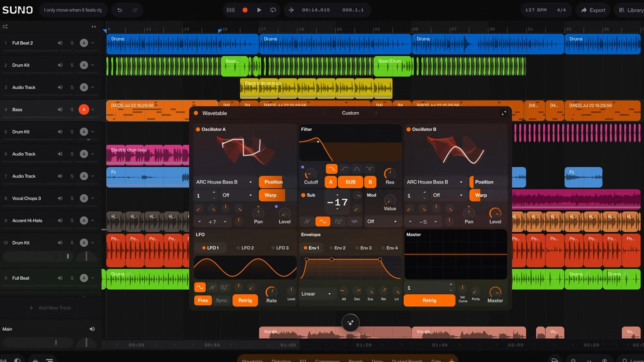Collapse the track list panel
The height and width of the screenshot is (362, 644).
tap(94, 27)
